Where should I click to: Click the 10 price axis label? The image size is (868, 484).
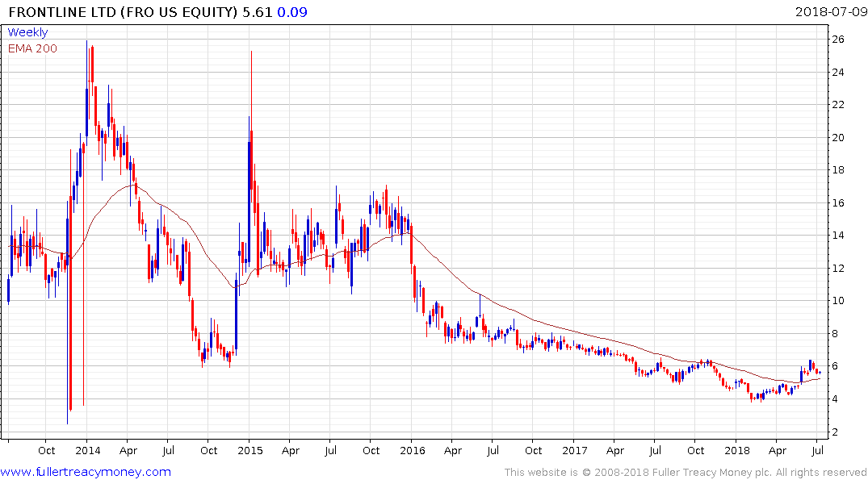tap(838, 301)
